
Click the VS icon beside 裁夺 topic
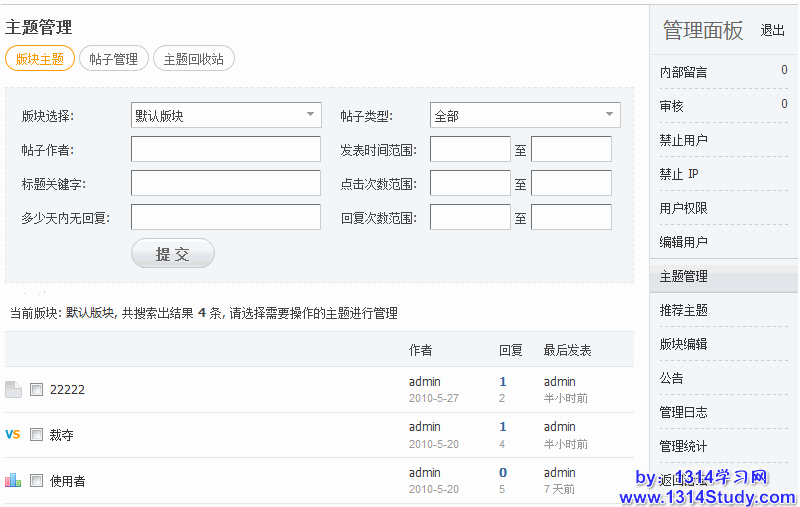13,435
